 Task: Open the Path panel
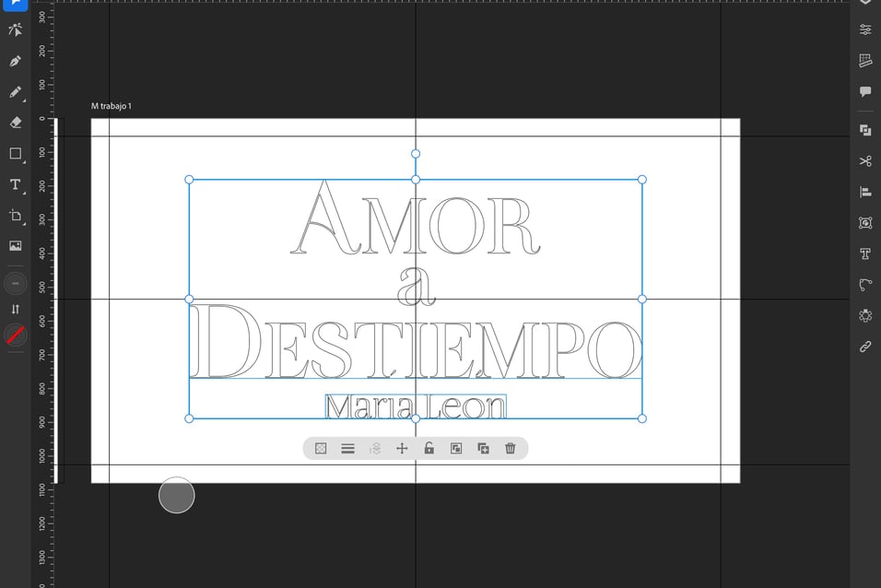pyautogui.click(x=865, y=285)
